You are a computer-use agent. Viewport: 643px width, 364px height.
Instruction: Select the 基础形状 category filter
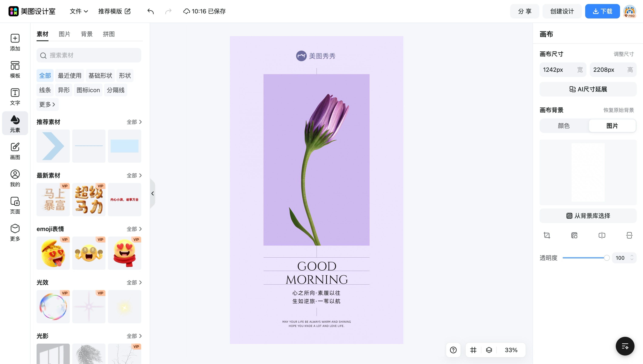(x=100, y=76)
